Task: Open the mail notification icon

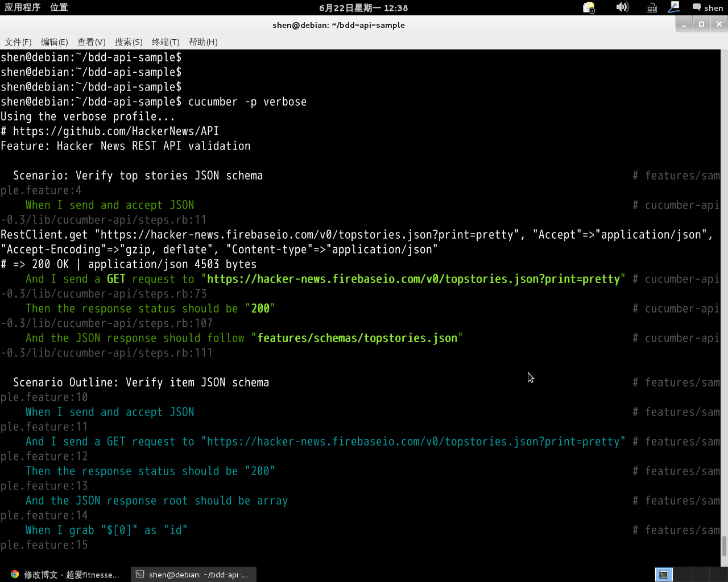Action: pos(589,7)
